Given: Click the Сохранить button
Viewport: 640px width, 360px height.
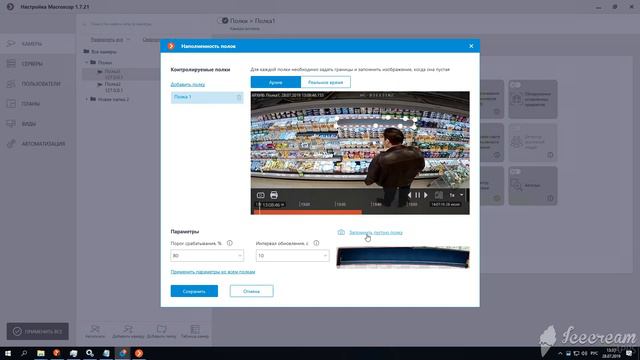Looking at the screenshot, I should click(x=194, y=291).
